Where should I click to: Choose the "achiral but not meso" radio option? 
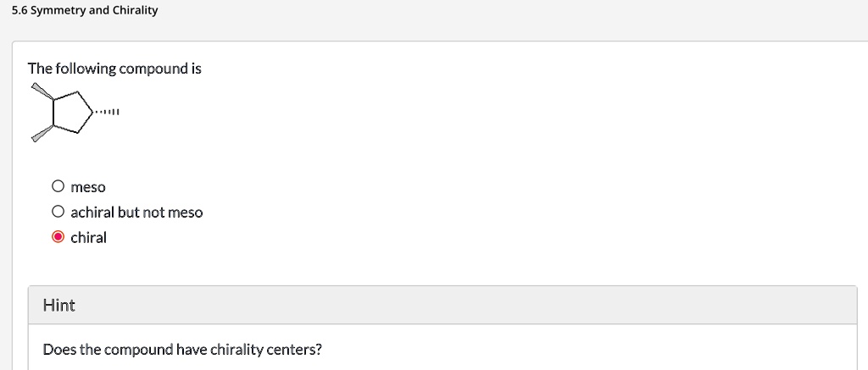pyautogui.click(x=58, y=212)
